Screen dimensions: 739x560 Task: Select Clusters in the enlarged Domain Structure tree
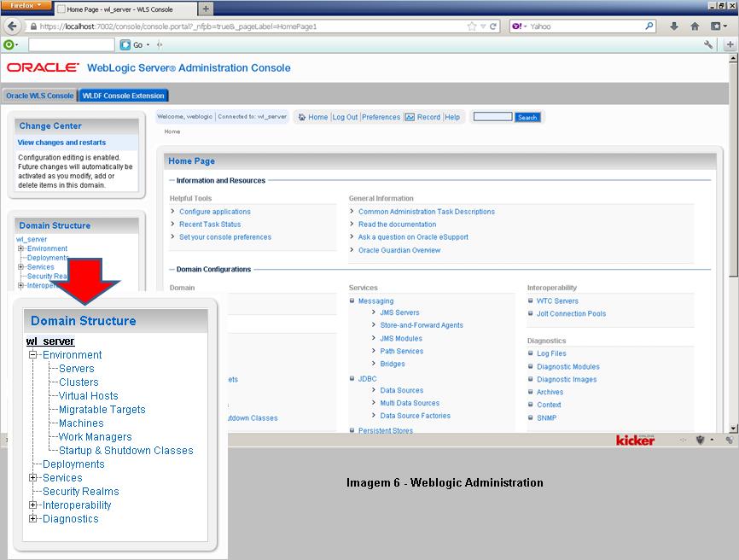click(79, 382)
